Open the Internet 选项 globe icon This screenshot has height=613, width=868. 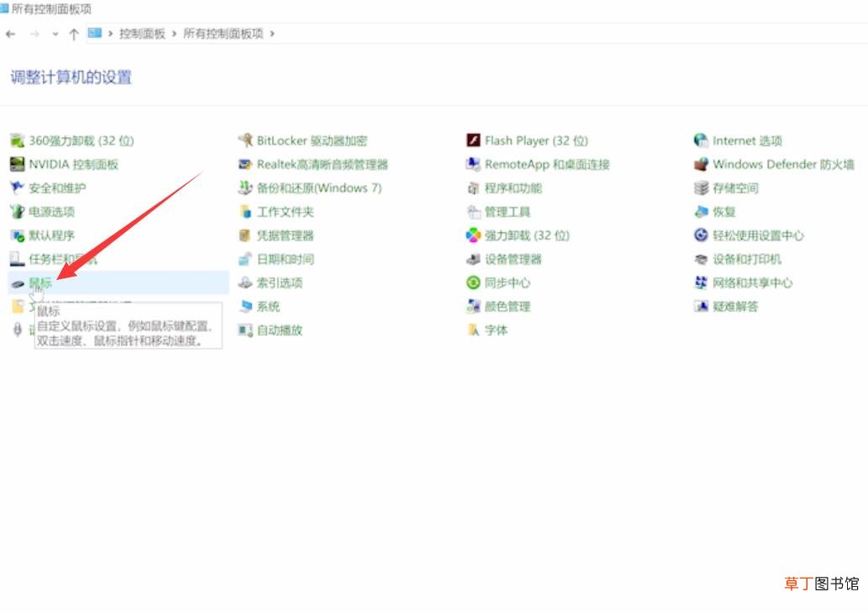(x=701, y=140)
